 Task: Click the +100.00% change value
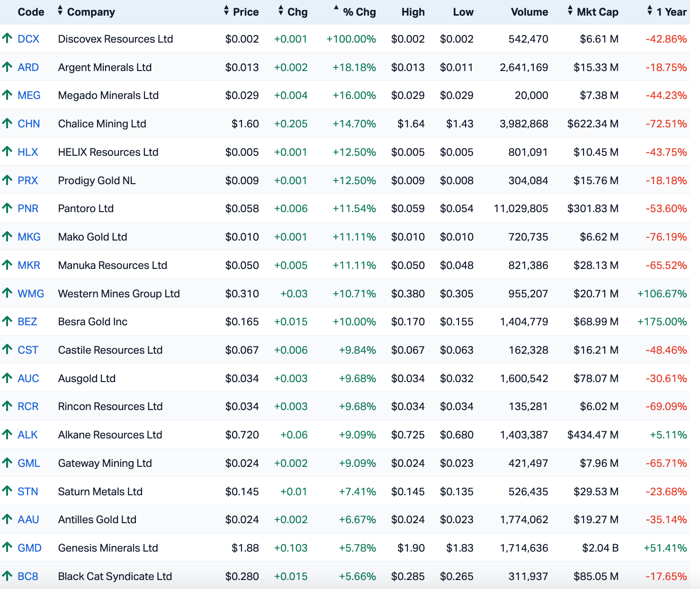351,39
